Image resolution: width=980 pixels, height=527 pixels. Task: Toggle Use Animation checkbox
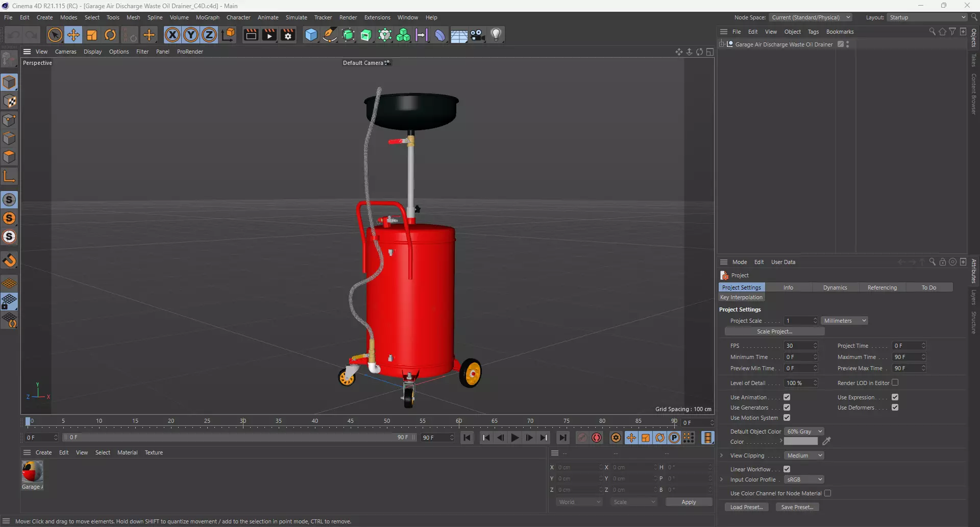point(787,397)
